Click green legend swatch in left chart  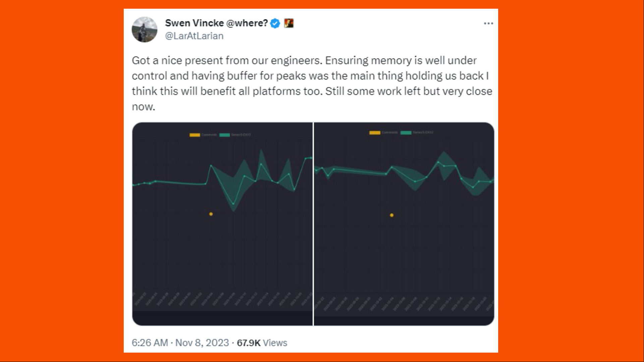[x=225, y=135]
